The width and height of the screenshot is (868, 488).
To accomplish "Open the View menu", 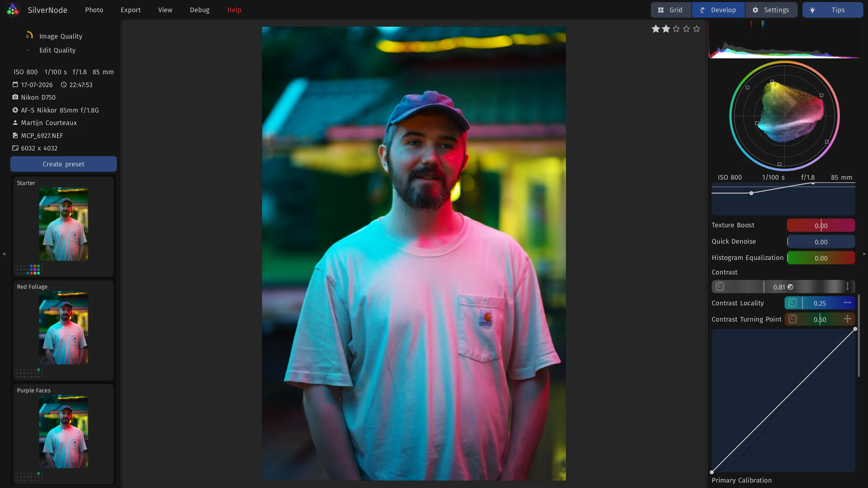I will pyautogui.click(x=165, y=10).
